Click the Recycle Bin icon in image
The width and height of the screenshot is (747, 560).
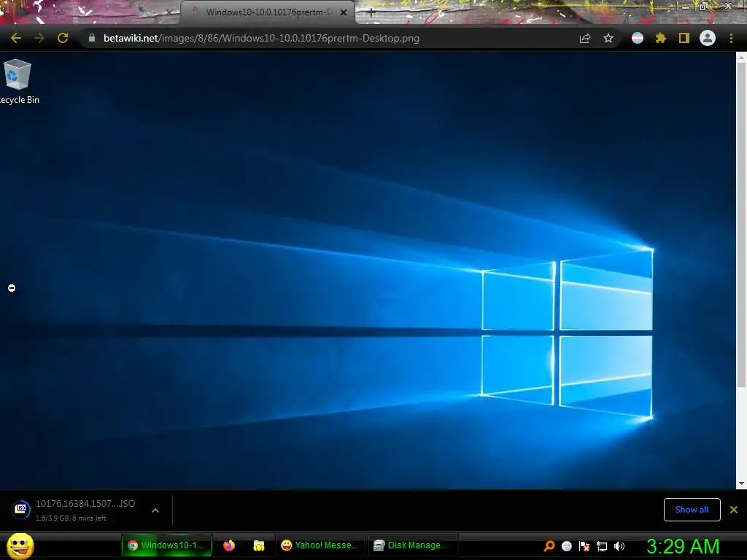tap(18, 74)
